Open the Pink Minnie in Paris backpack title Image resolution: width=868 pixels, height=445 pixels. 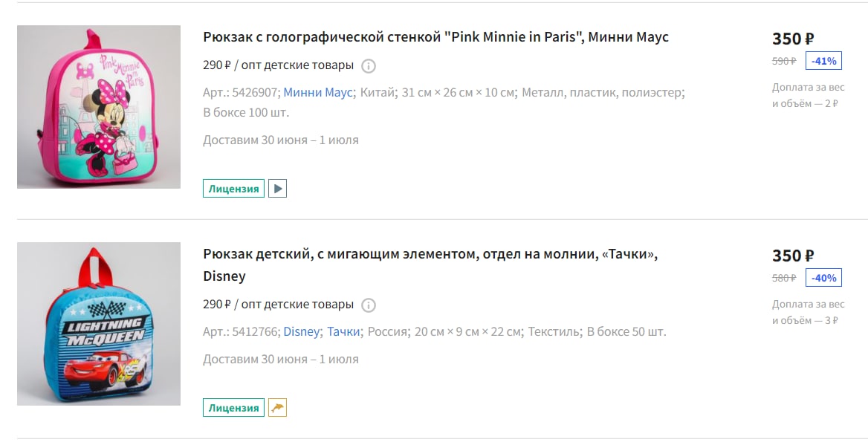[435, 37]
